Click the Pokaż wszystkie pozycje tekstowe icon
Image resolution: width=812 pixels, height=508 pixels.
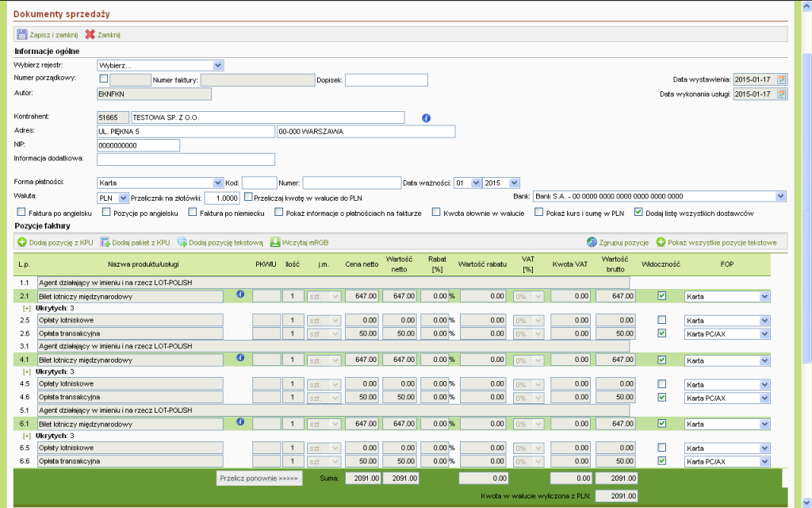(661, 242)
